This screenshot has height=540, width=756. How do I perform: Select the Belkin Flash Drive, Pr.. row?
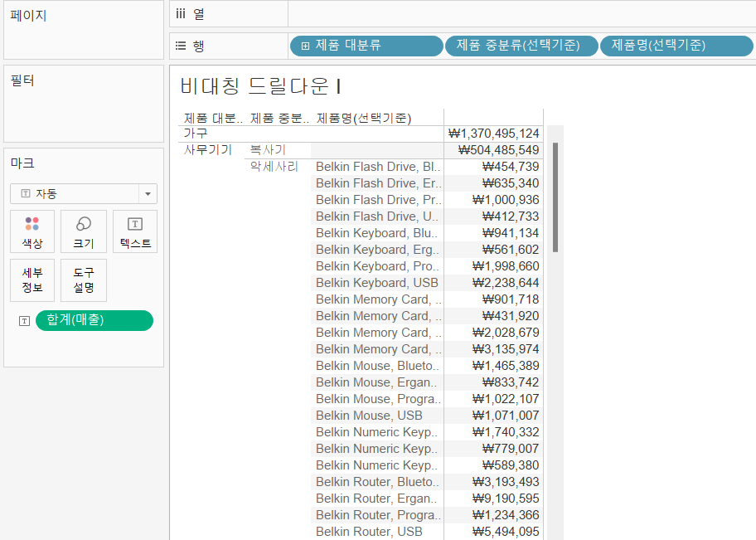click(377, 200)
